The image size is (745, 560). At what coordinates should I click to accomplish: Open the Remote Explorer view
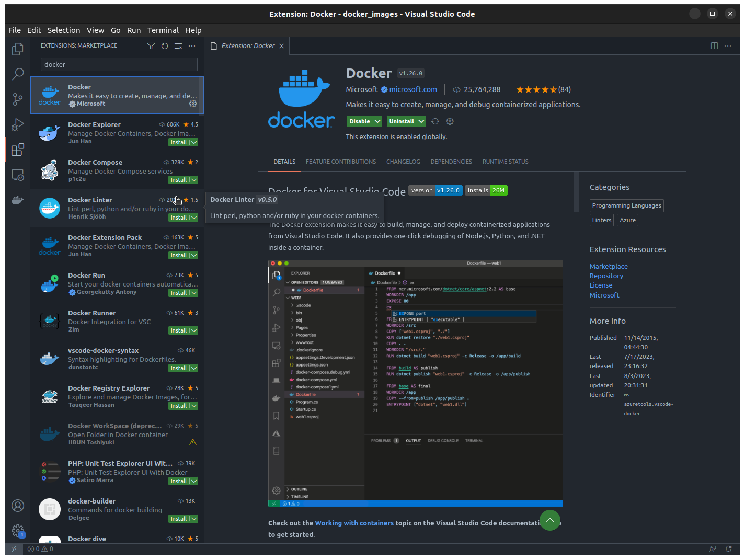pyautogui.click(x=17, y=175)
